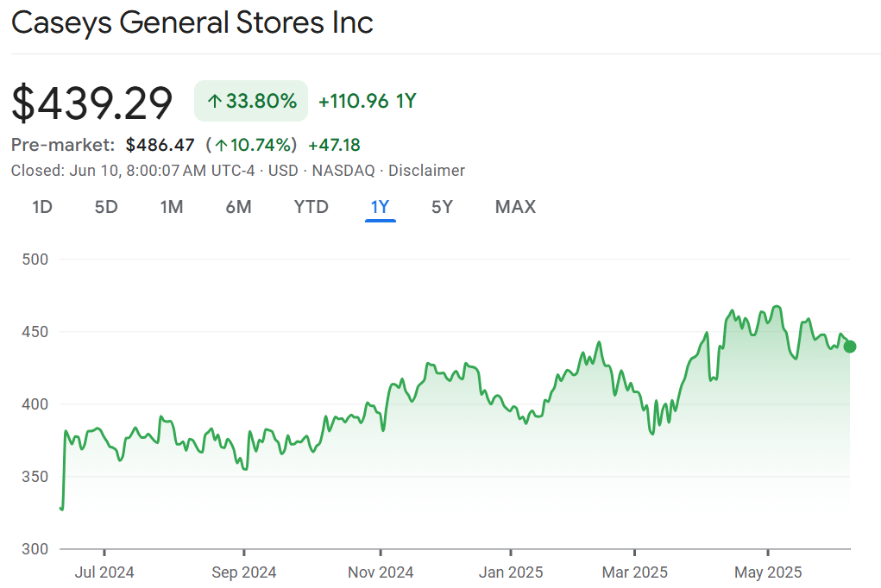Click the active 1Y range tab

380,207
